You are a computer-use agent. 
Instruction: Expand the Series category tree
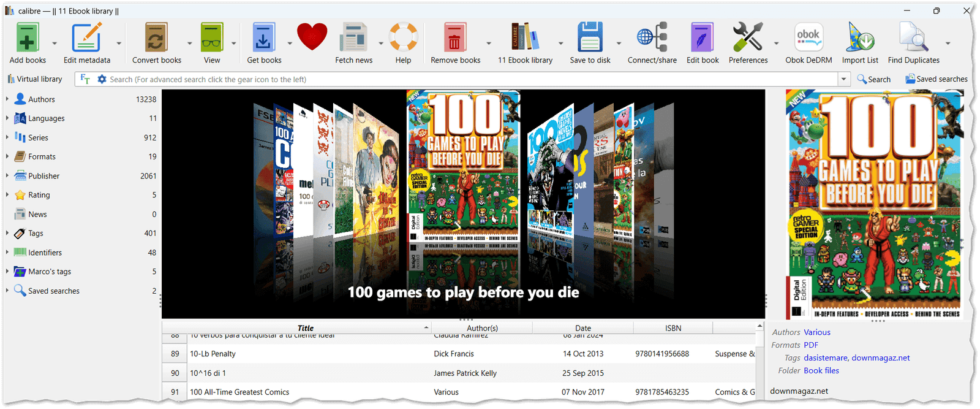tap(7, 137)
